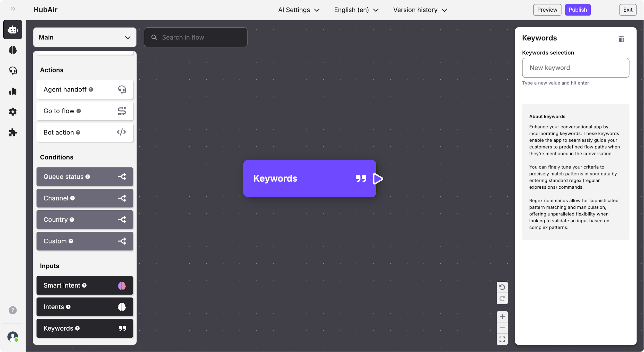Open the integrations puzzle piece icon
This screenshot has width=644, height=352.
(x=13, y=132)
